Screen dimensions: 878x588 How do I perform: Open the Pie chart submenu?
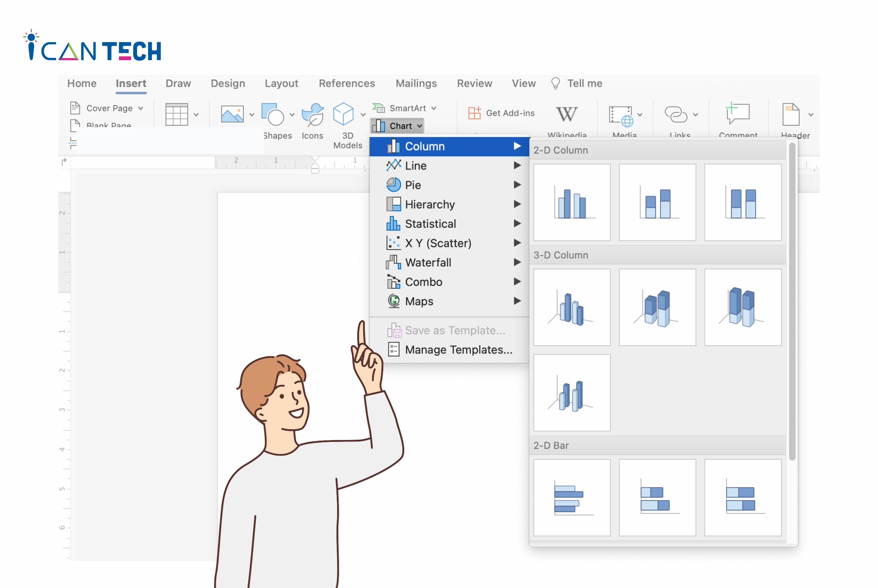(x=449, y=185)
